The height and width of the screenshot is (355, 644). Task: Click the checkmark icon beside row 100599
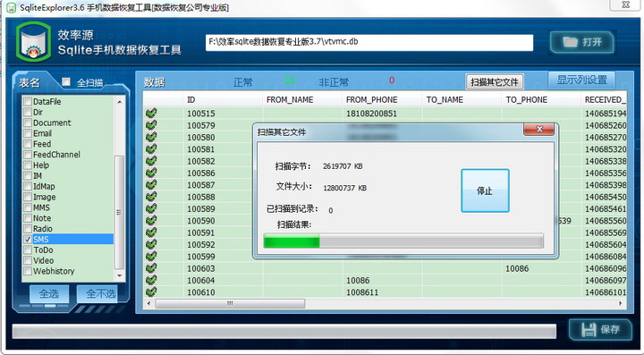pos(151,256)
